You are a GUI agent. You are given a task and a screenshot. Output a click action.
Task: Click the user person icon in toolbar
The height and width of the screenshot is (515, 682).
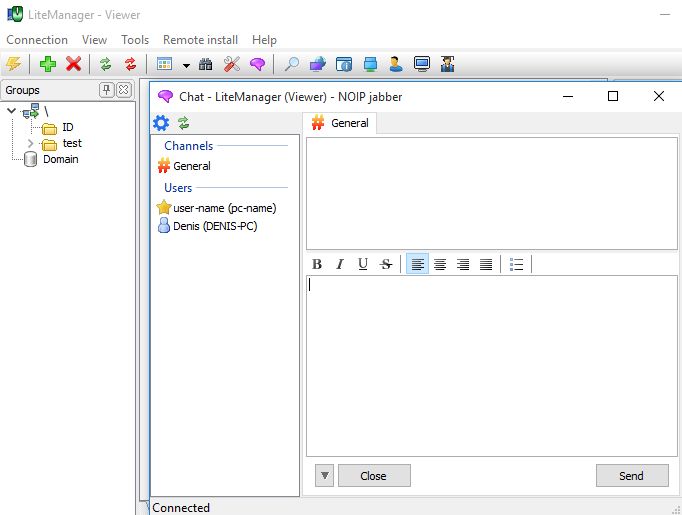pyautogui.click(x=396, y=64)
